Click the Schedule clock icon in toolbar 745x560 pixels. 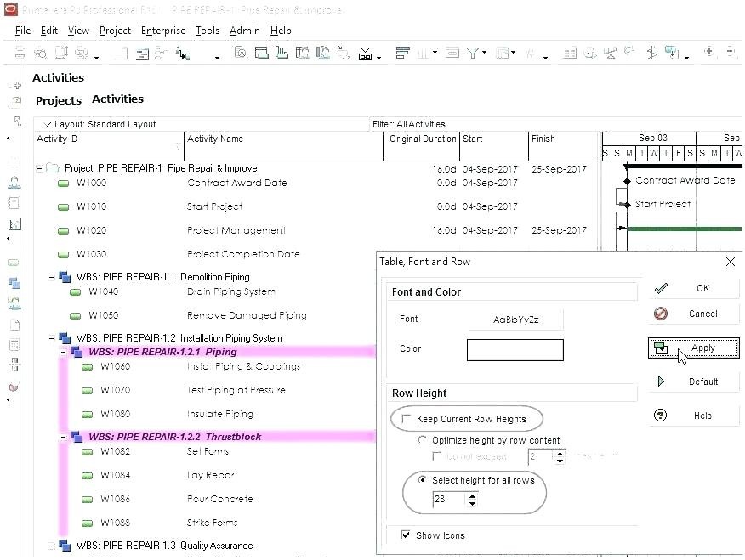pos(591,54)
